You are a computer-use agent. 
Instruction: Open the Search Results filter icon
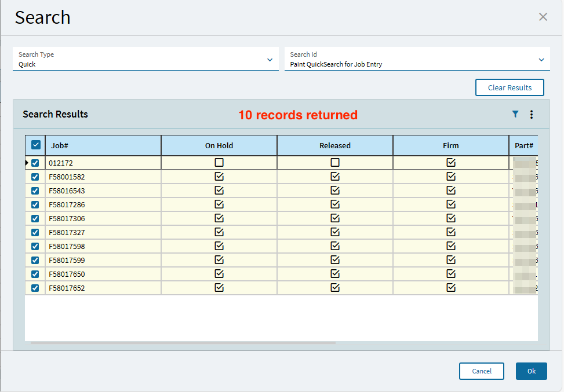click(x=515, y=114)
